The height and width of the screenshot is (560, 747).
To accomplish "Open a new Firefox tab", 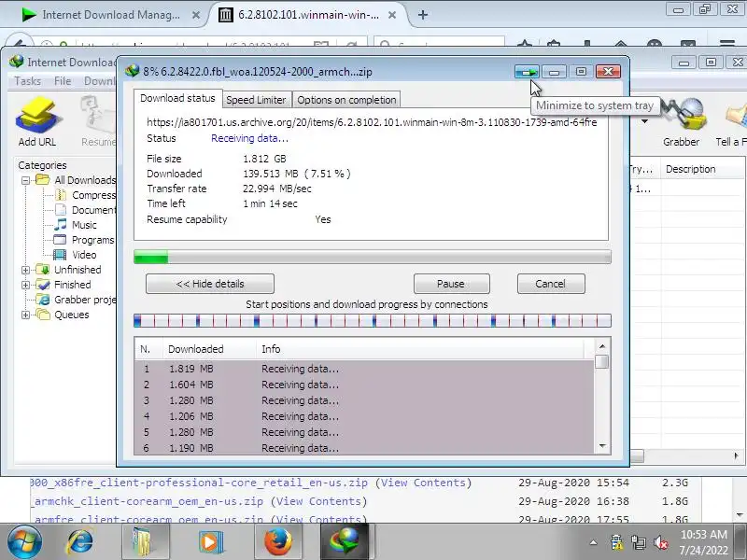I will click(x=423, y=15).
